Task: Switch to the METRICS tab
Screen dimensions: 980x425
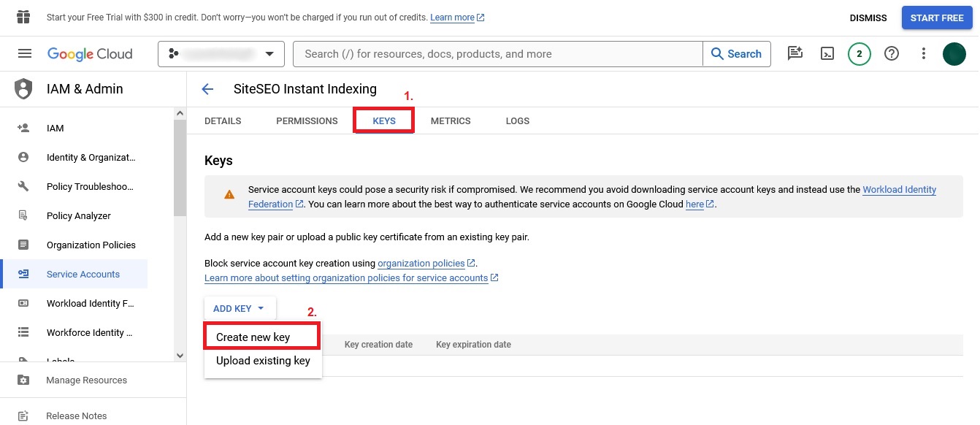Action: (451, 120)
